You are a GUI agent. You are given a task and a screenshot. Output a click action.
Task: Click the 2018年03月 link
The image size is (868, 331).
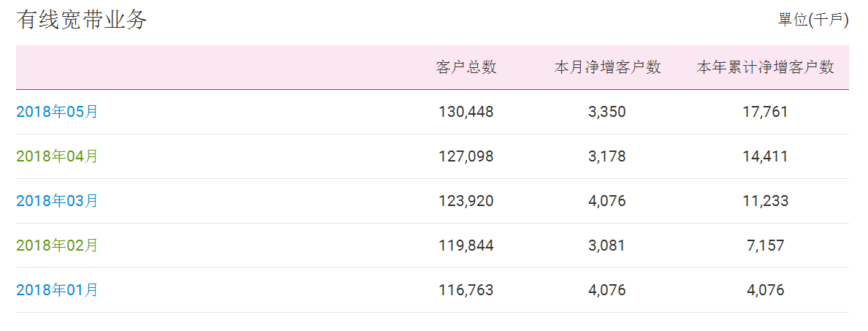tap(57, 201)
